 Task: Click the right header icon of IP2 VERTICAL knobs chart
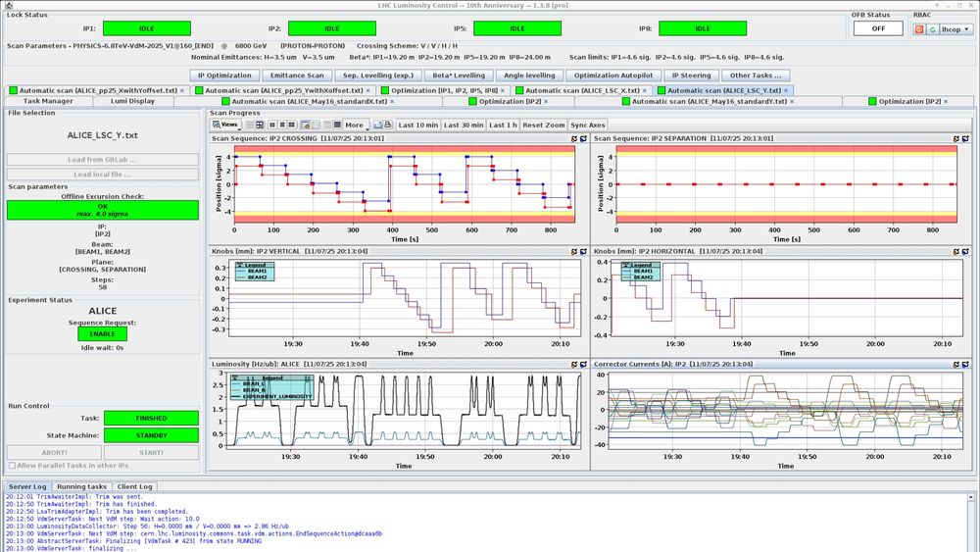click(582, 251)
